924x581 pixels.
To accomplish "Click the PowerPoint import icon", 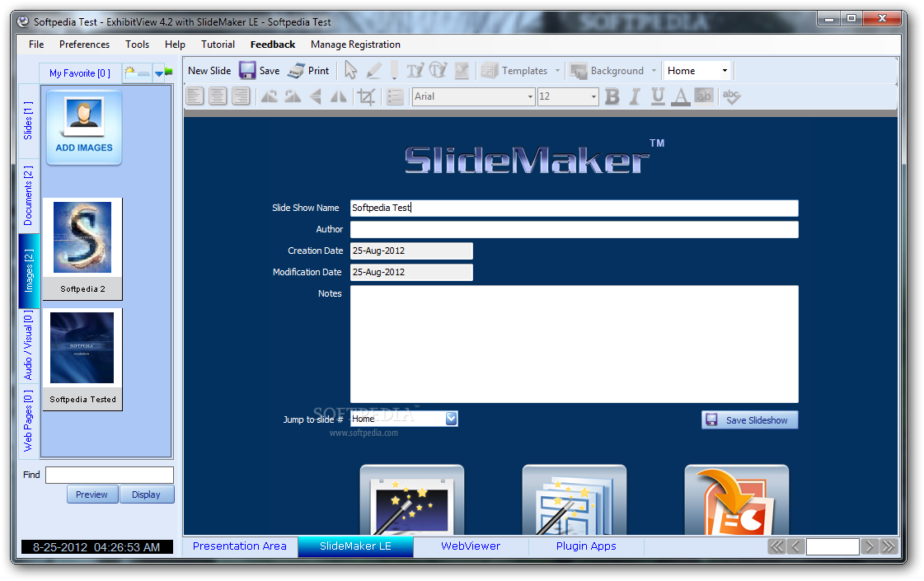I will pyautogui.click(x=737, y=499).
